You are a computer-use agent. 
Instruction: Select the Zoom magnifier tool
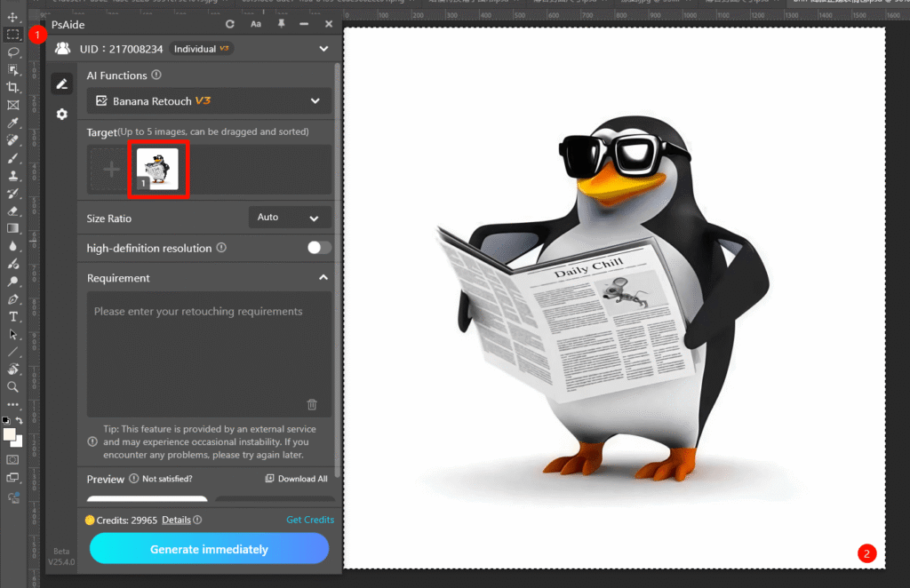[13, 386]
